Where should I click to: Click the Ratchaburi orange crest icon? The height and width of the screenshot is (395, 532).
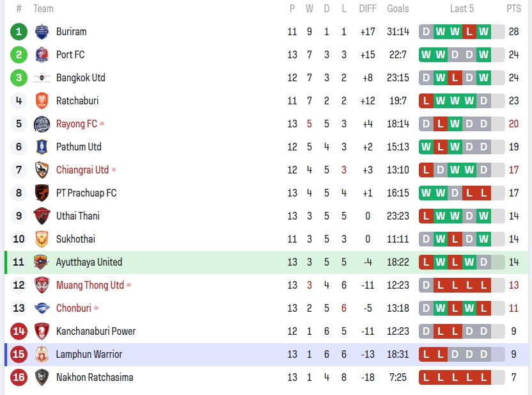pos(42,101)
